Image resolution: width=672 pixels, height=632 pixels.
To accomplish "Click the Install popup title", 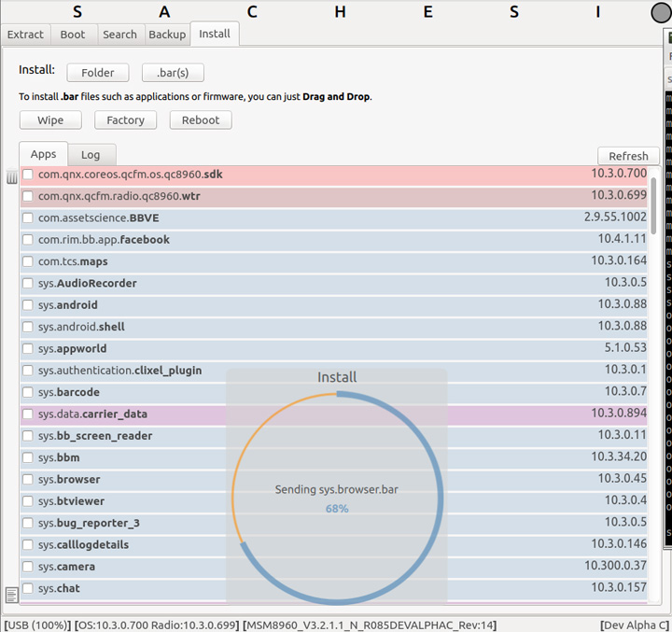I will pyautogui.click(x=337, y=377).
